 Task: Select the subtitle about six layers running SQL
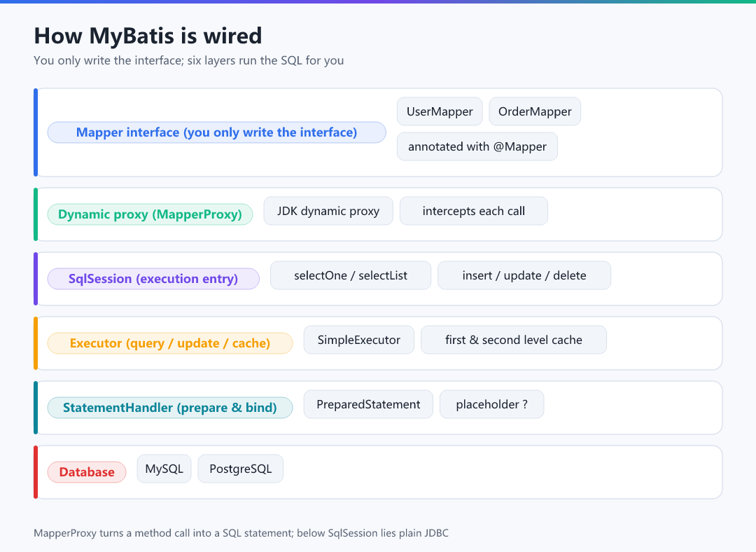click(188, 60)
